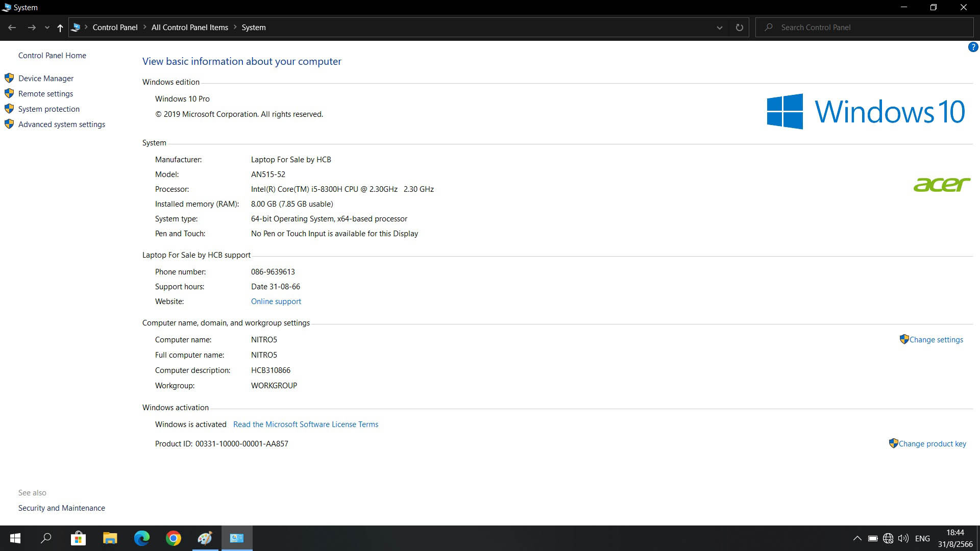Expand the chevron after Control Panel breadcrumb

click(x=145, y=27)
